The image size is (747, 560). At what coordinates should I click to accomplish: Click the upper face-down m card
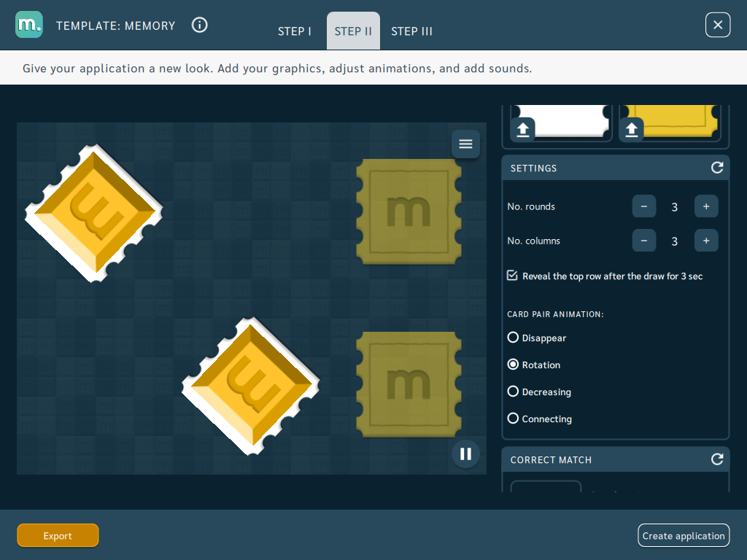pyautogui.click(x=409, y=211)
